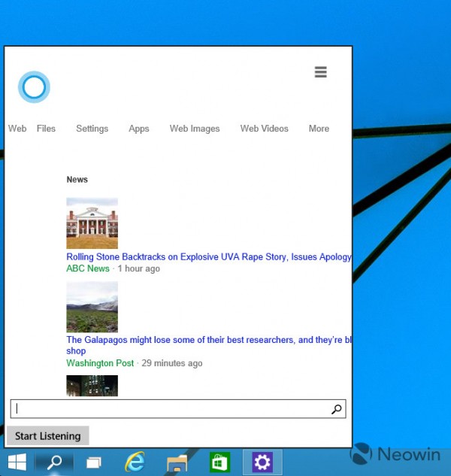Show Web Videos results
The height and width of the screenshot is (476, 451).
(x=264, y=129)
